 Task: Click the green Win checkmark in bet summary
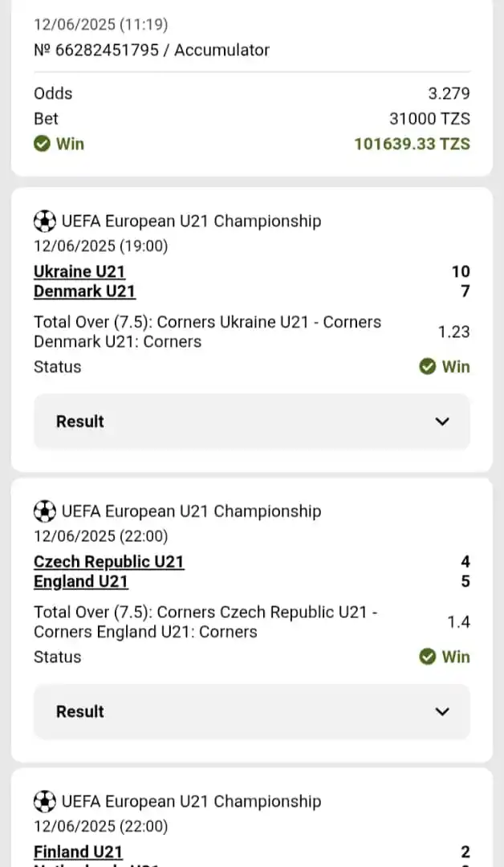42,144
